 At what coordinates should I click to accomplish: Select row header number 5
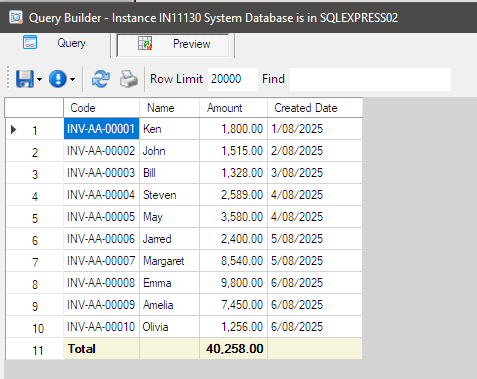pos(34,217)
